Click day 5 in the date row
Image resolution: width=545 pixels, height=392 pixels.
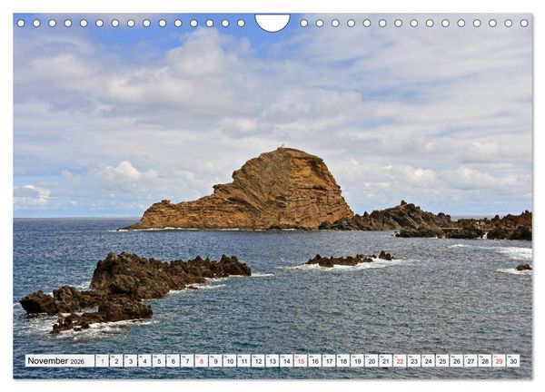[159, 361]
